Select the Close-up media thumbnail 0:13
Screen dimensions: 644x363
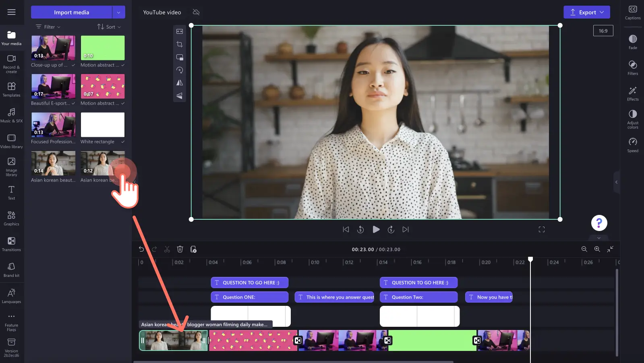[x=53, y=48]
